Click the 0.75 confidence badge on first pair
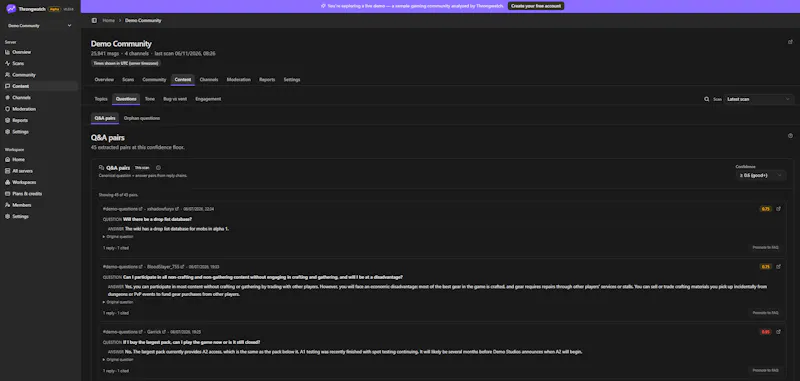This screenshot has height=381, width=800. 766,209
